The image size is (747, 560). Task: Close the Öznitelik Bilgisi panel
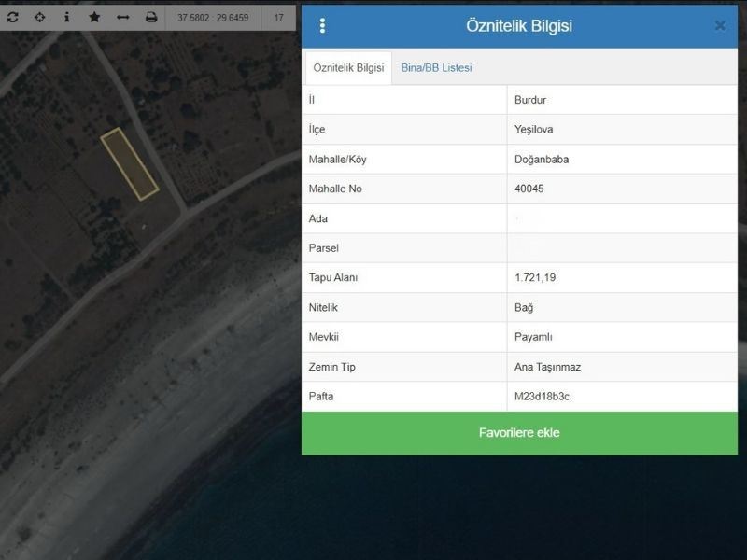pyautogui.click(x=720, y=26)
